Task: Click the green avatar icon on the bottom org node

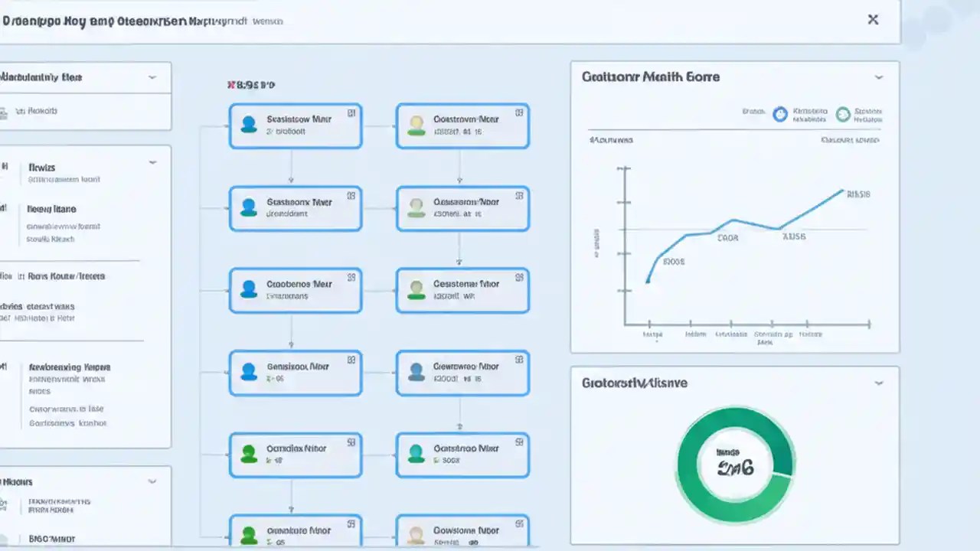Action: click(248, 535)
